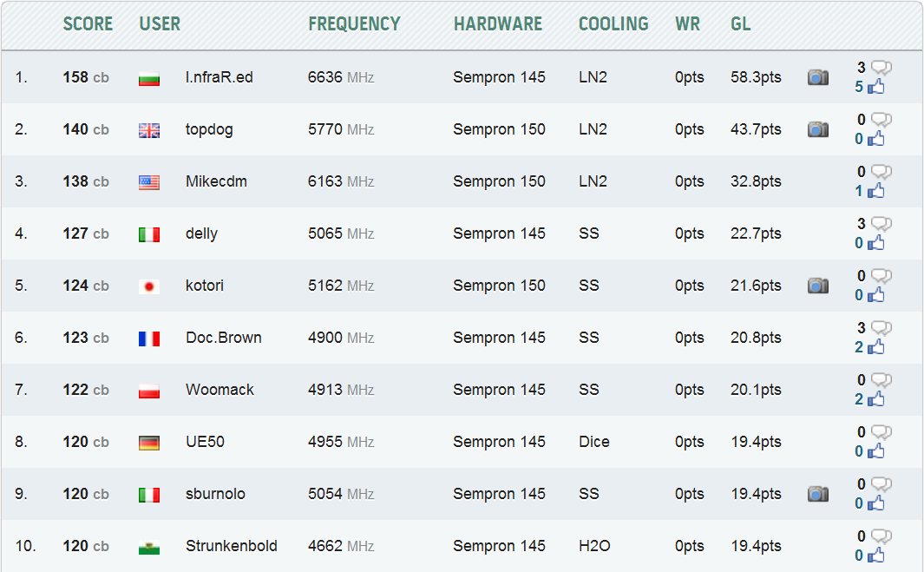Click the HARDWARE column header
924x572 pixels.
(x=497, y=24)
